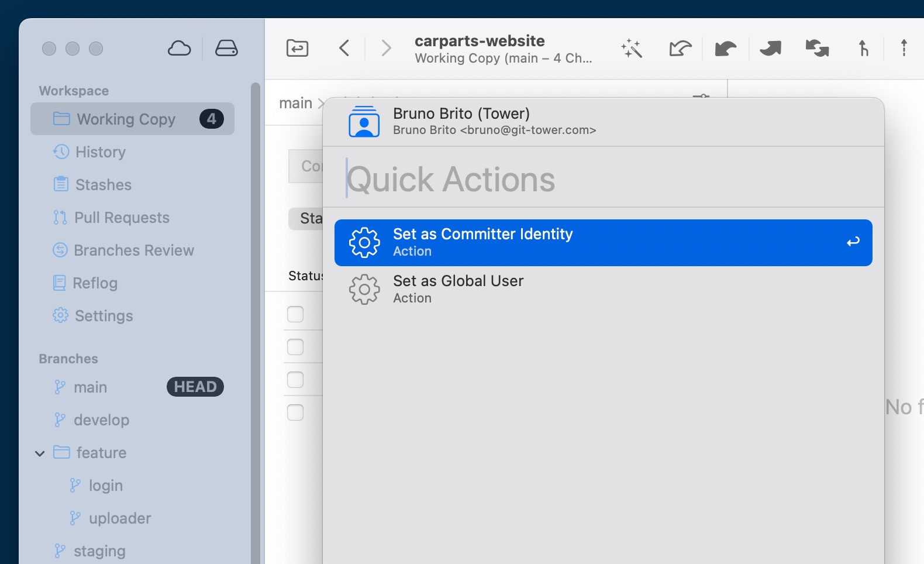Click the open repository folder icon
This screenshot has height=564, width=924.
tap(297, 48)
